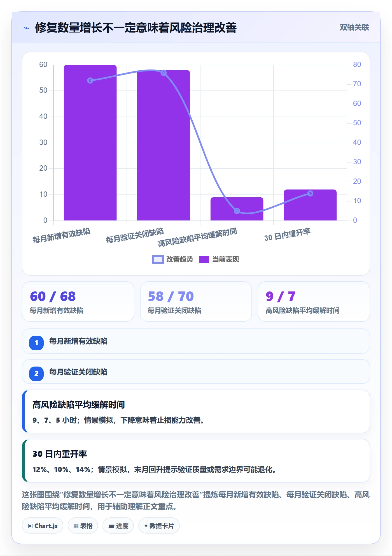Click the 进度 tag
Viewport: 392px width, 556px height.
click(x=118, y=526)
